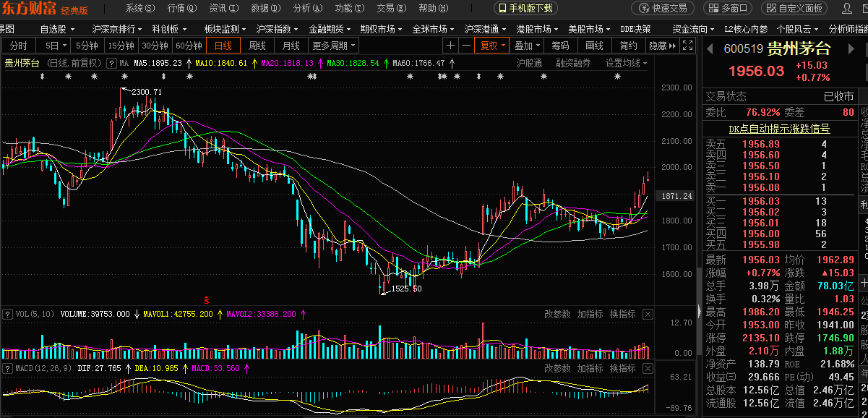Viewport: 868px width, 418px height.
Task: Expand the 港股市场 dropdown
Action: [x=538, y=29]
